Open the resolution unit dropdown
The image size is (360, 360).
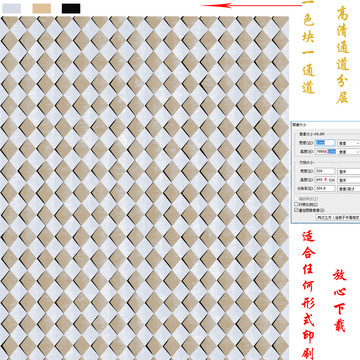(349, 189)
